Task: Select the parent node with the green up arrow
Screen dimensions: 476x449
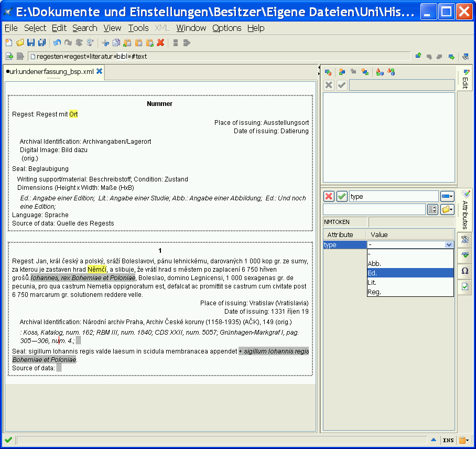Action: click(418, 56)
